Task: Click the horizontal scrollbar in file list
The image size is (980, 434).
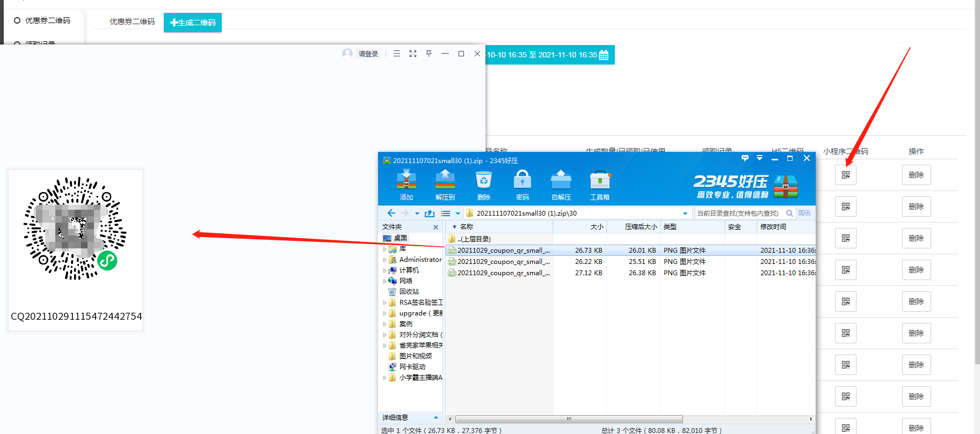Action: pos(569,419)
